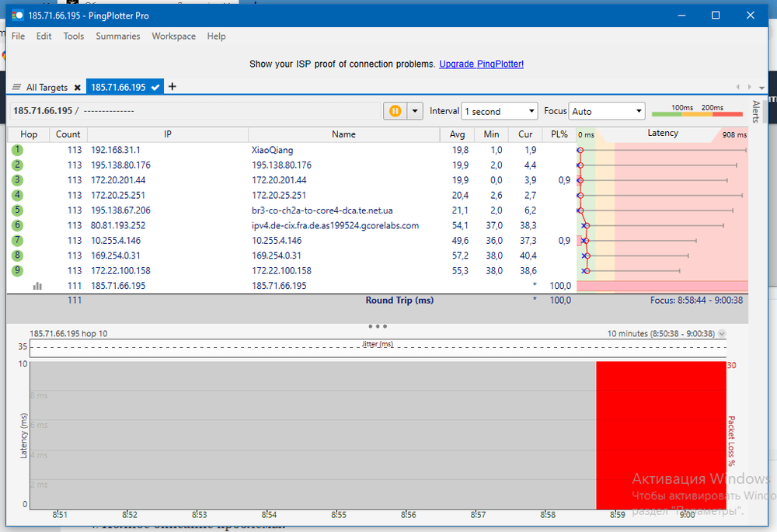Open the Interval dropdown showing 1 second
777x532 pixels.
499,111
